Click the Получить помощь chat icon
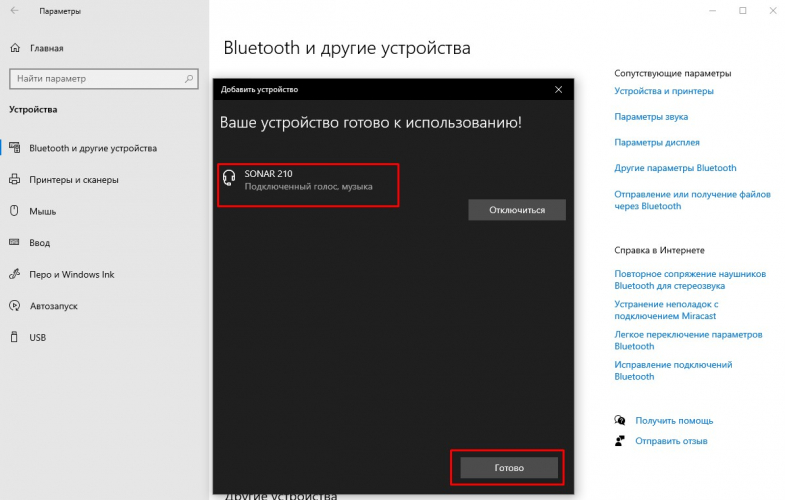Image resolution: width=785 pixels, height=500 pixels. [x=620, y=420]
